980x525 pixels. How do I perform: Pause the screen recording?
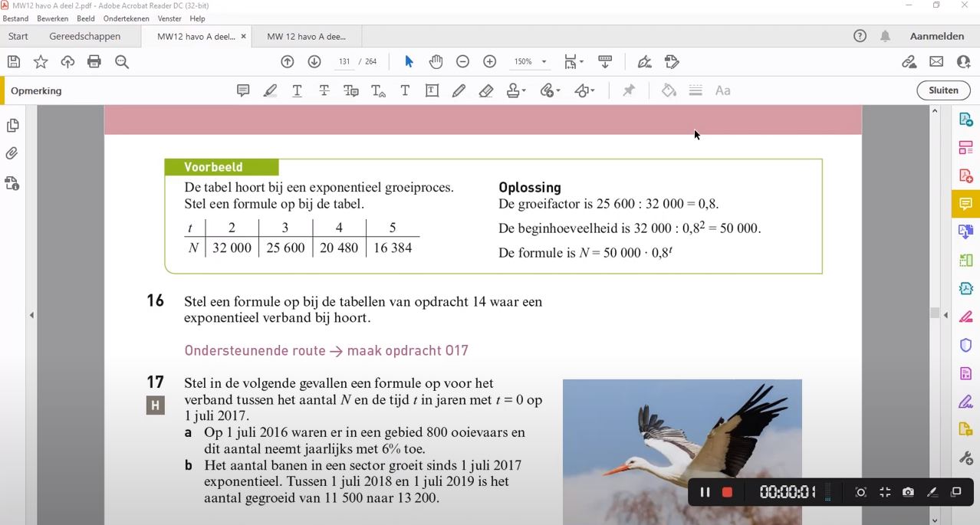(x=705, y=492)
